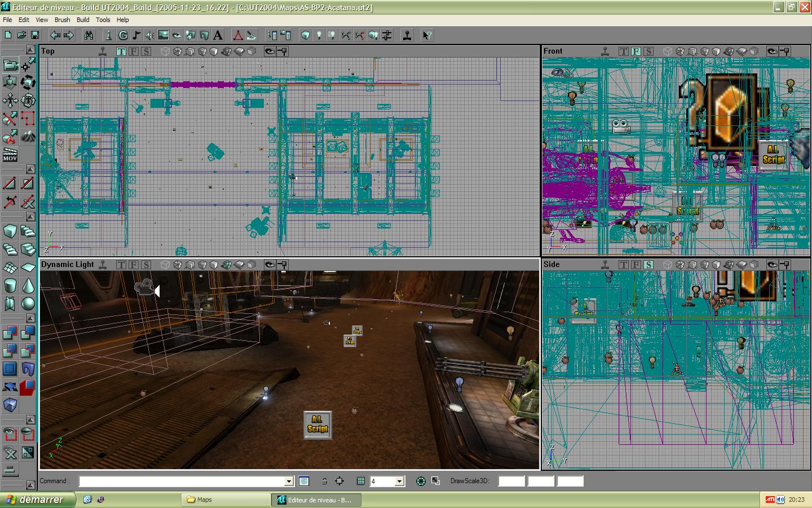Click the context help cursor icon
812x508 pixels.
[x=427, y=35]
